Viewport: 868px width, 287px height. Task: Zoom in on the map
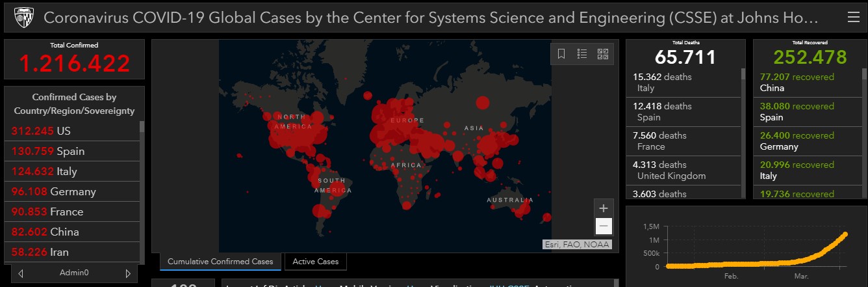point(604,208)
